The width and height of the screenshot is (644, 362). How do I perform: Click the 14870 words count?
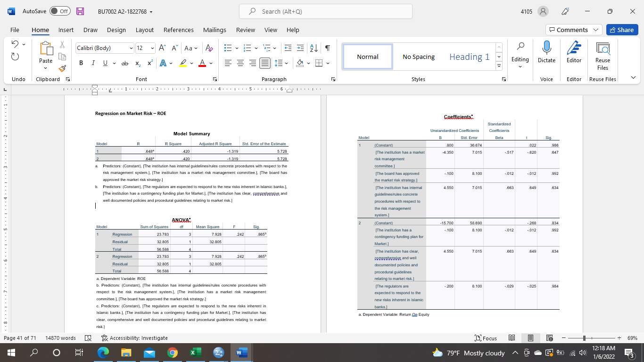click(61, 338)
